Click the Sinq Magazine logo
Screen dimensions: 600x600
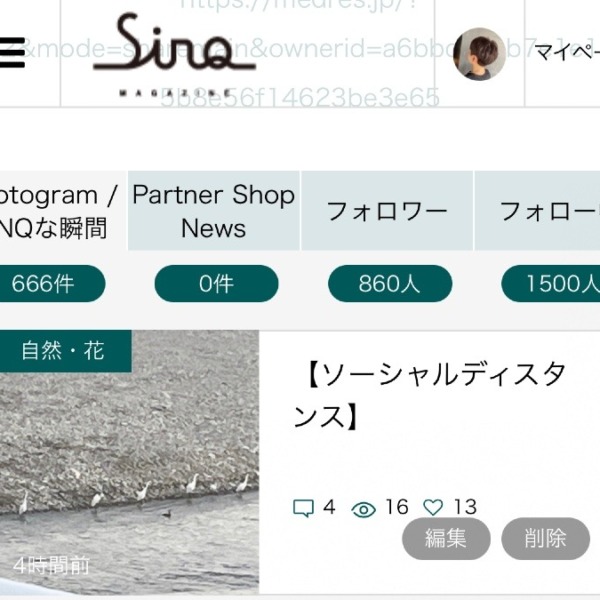point(174,54)
